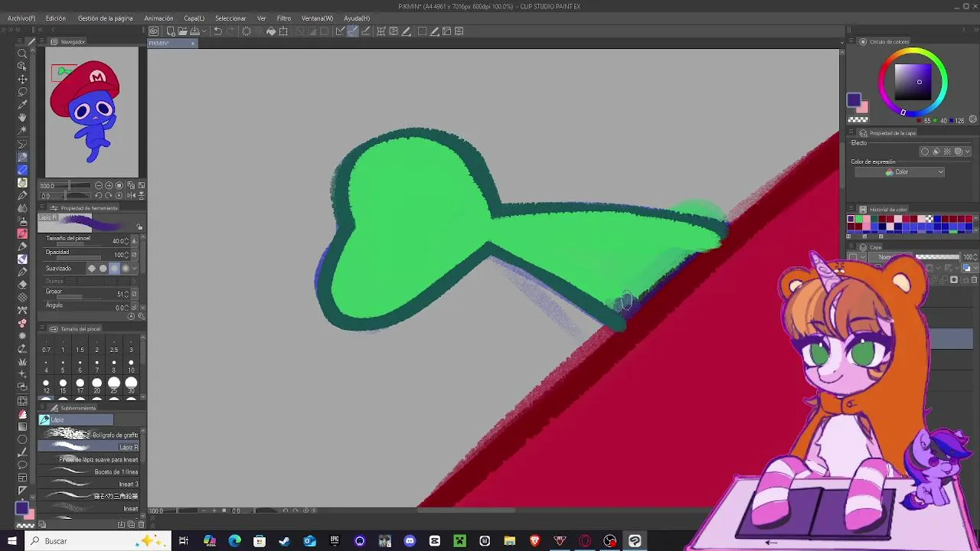Open the Windows Start menu

click(12, 541)
